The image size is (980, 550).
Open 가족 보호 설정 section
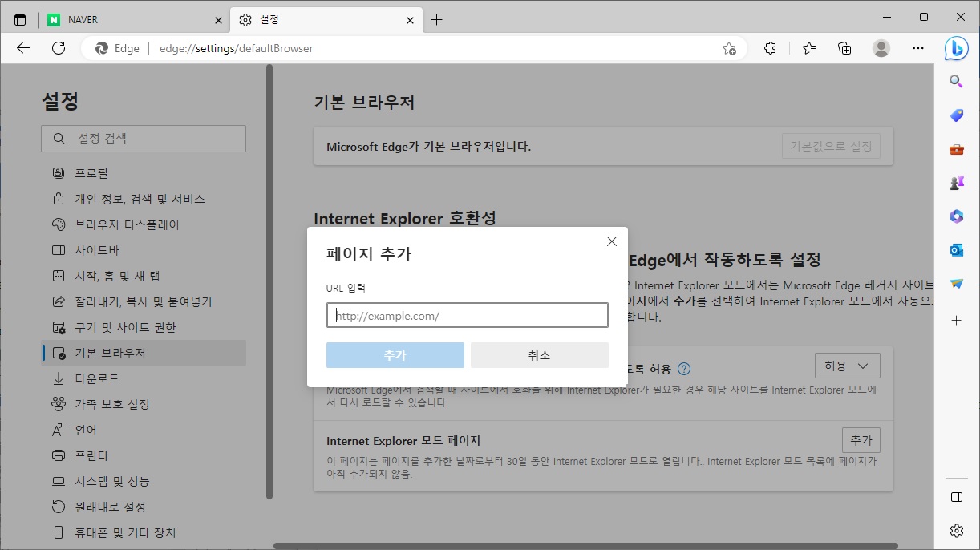coord(144,404)
